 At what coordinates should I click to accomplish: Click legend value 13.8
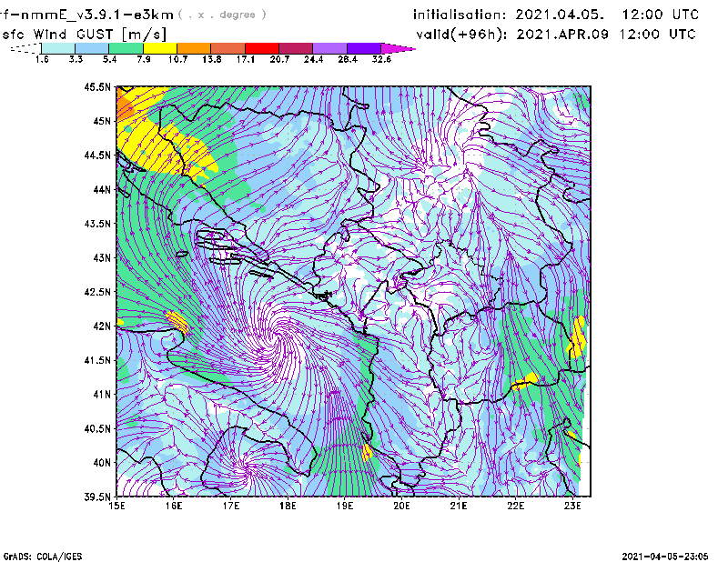pyautogui.click(x=212, y=59)
